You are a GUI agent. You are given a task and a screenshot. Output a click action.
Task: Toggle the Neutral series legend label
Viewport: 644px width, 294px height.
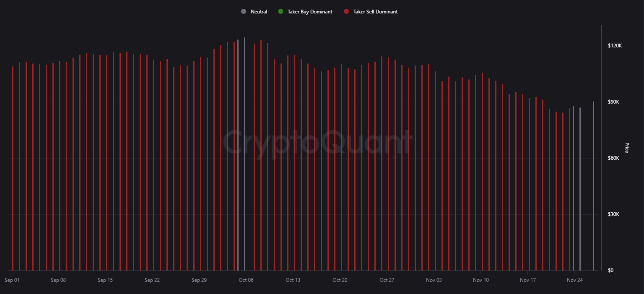(x=259, y=12)
